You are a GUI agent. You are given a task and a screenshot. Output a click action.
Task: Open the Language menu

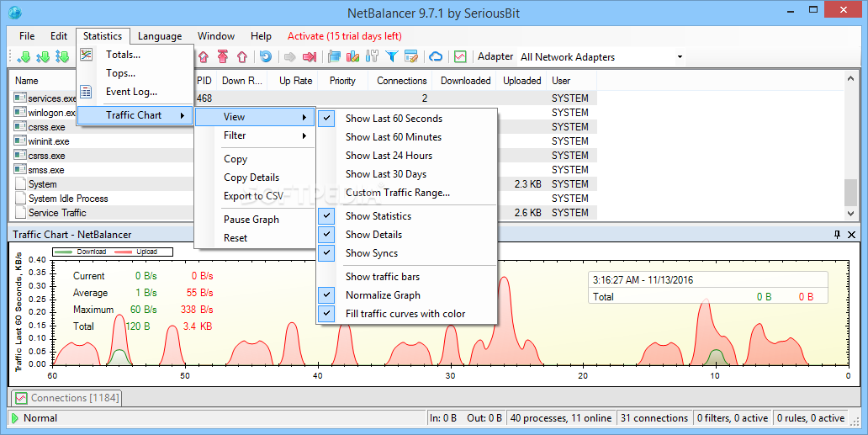tap(160, 36)
